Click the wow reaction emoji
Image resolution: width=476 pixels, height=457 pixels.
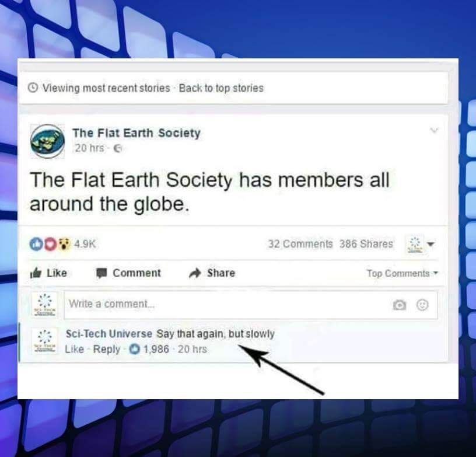[x=64, y=244]
